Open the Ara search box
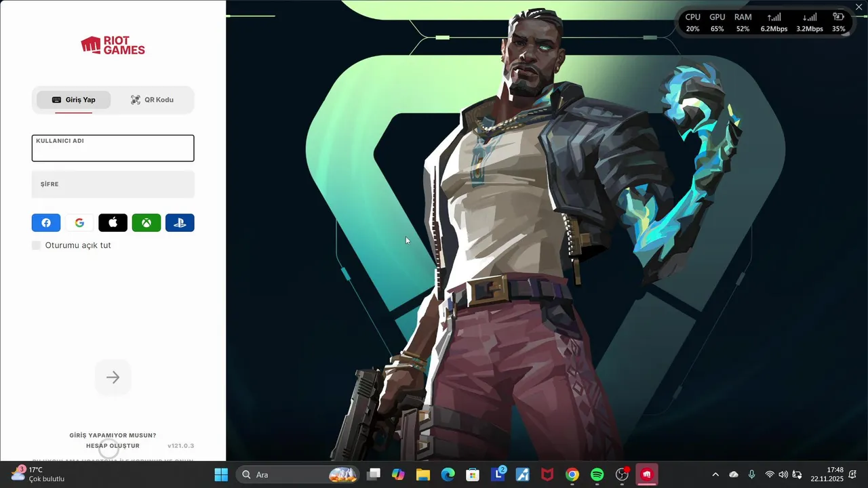The image size is (868, 488). pos(297,474)
